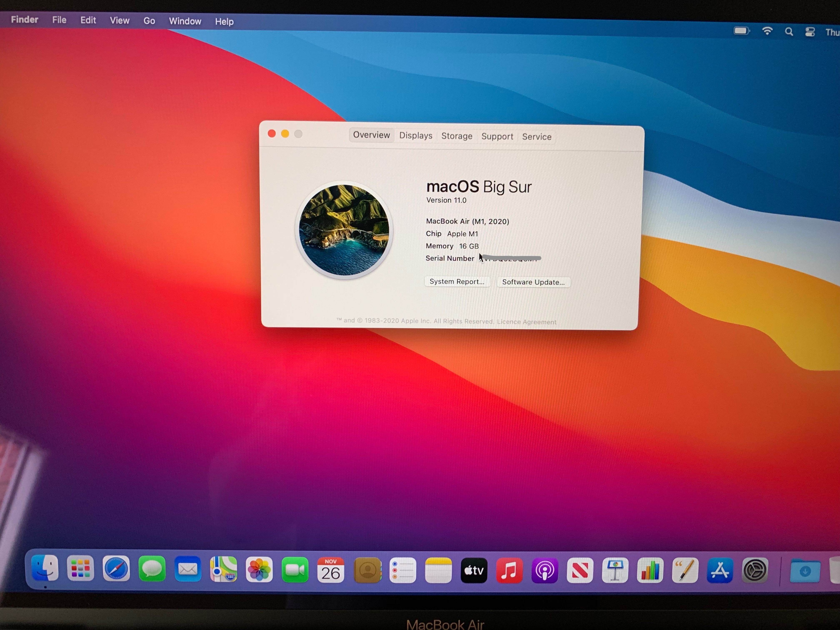Viewport: 840px width, 630px height.
Task: Open App Store from Dock
Action: (x=720, y=570)
